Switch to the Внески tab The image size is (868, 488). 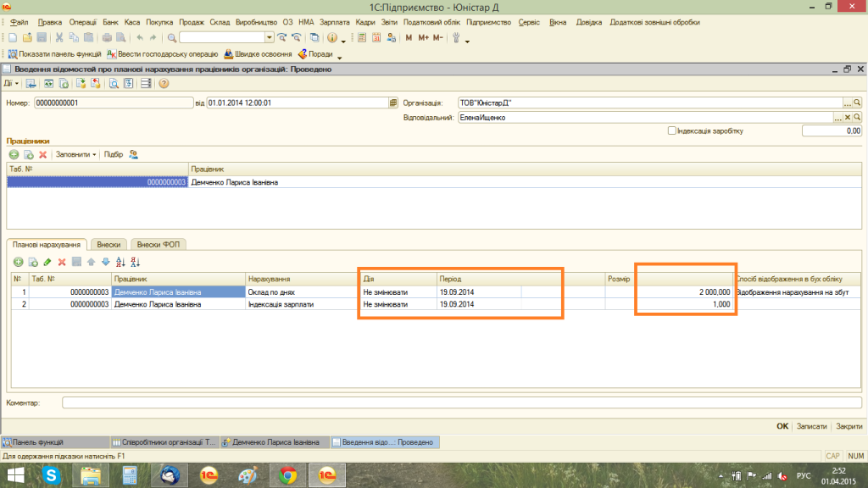tap(108, 245)
